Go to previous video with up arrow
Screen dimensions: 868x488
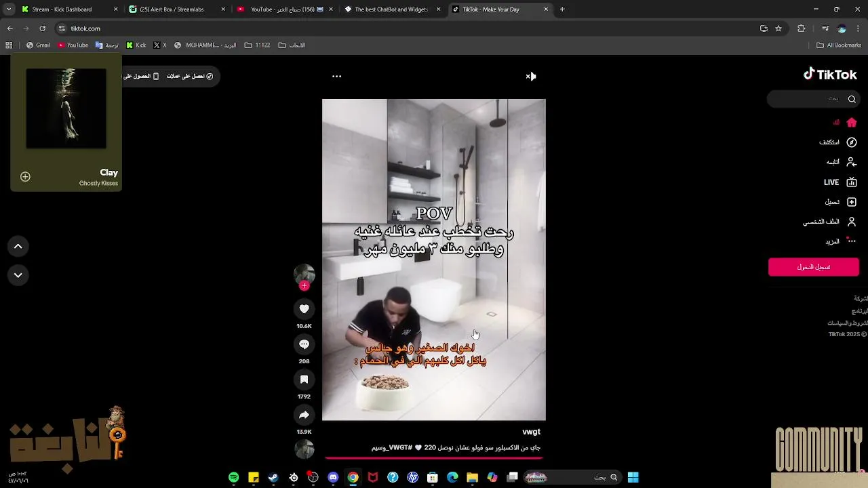pyautogui.click(x=18, y=247)
